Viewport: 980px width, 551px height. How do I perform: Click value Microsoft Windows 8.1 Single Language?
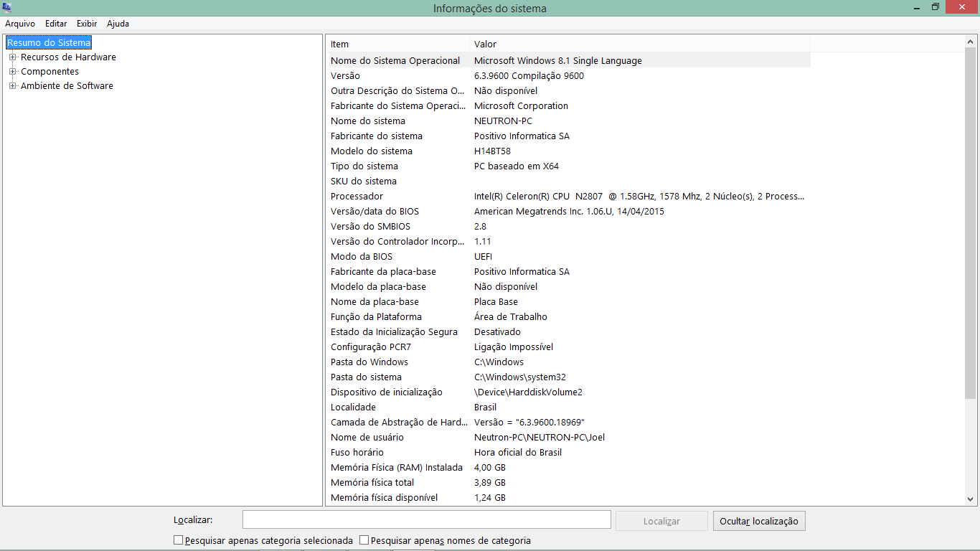click(558, 61)
